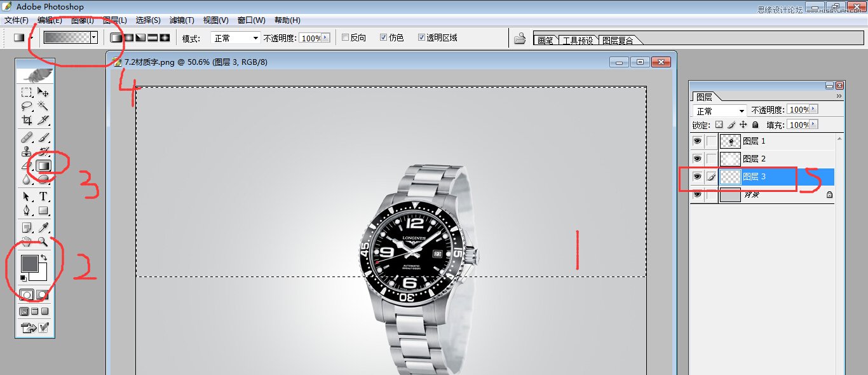Switch to Quick Mask mode

pos(43,295)
